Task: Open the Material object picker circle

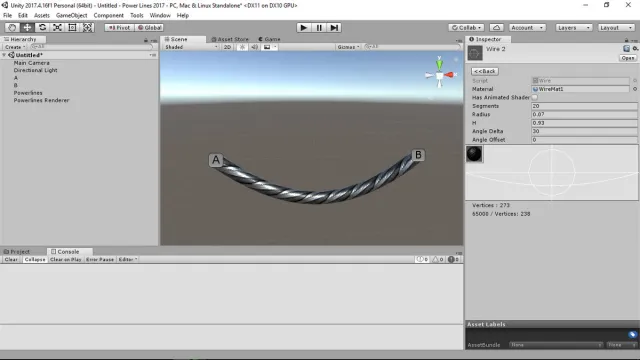Action: tap(635, 89)
